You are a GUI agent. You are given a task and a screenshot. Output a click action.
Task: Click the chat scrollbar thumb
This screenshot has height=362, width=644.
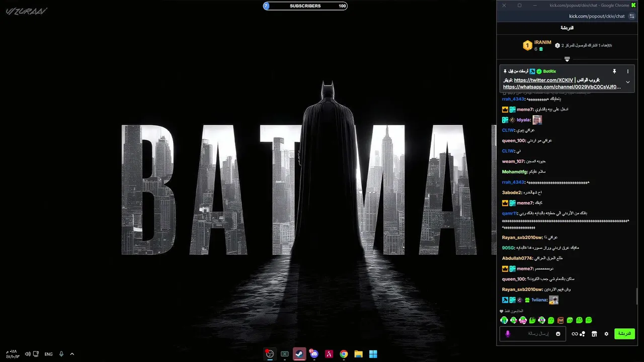coord(637,296)
